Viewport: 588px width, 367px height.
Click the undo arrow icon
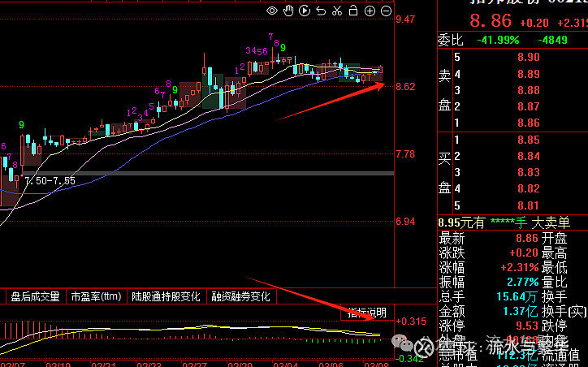point(321,11)
